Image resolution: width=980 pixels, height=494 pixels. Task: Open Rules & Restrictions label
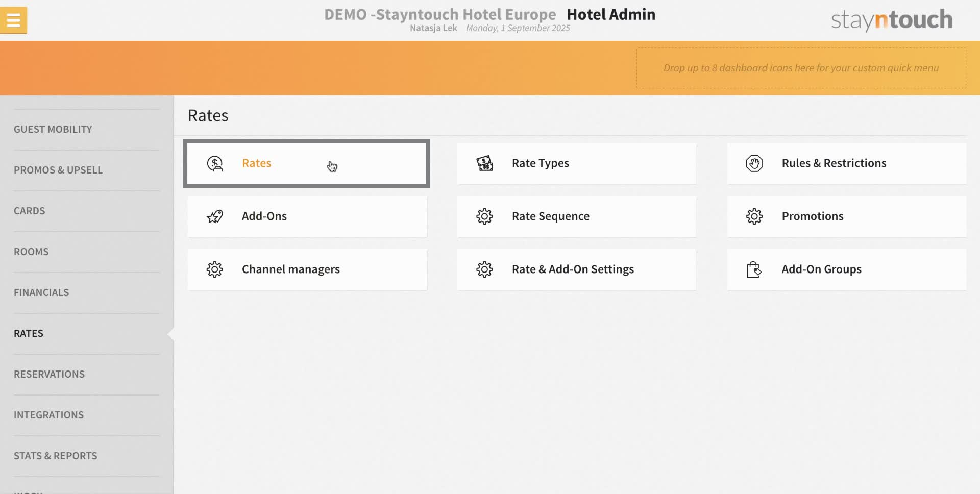coord(834,163)
